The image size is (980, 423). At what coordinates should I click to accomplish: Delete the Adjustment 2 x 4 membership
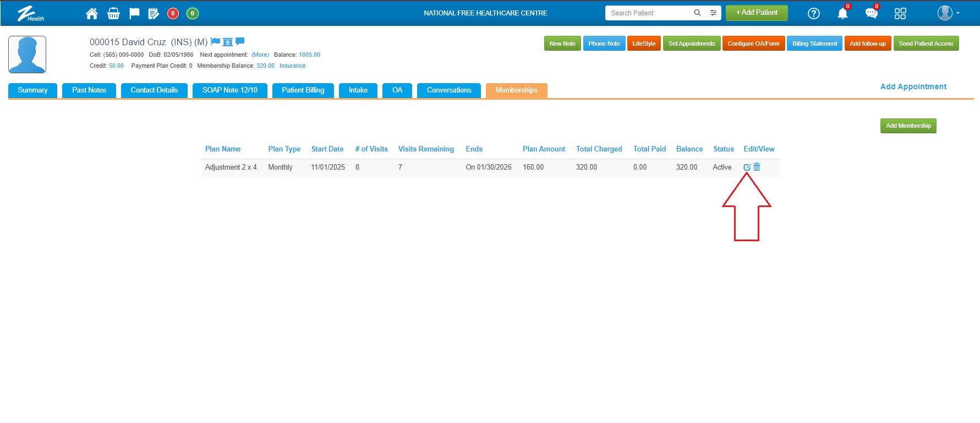(x=757, y=167)
